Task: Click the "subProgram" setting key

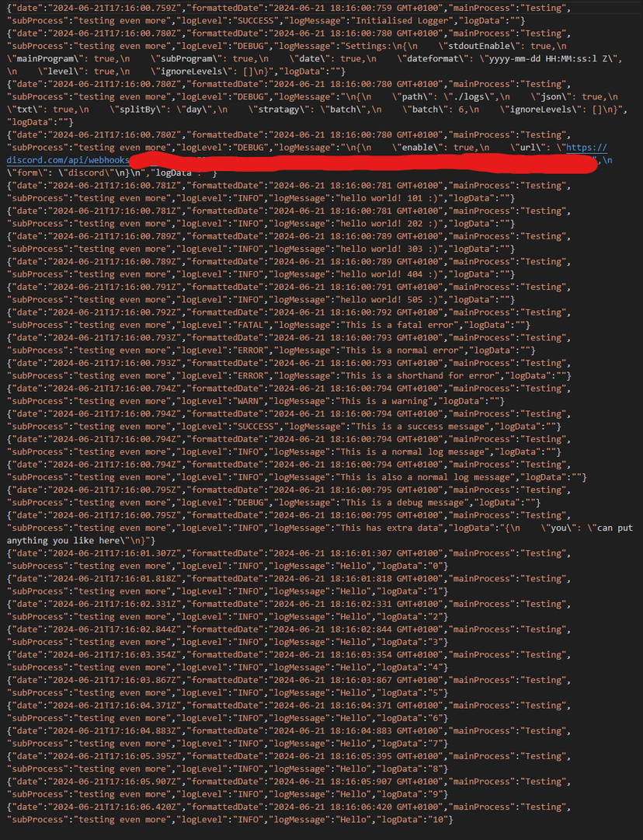Action: point(189,58)
